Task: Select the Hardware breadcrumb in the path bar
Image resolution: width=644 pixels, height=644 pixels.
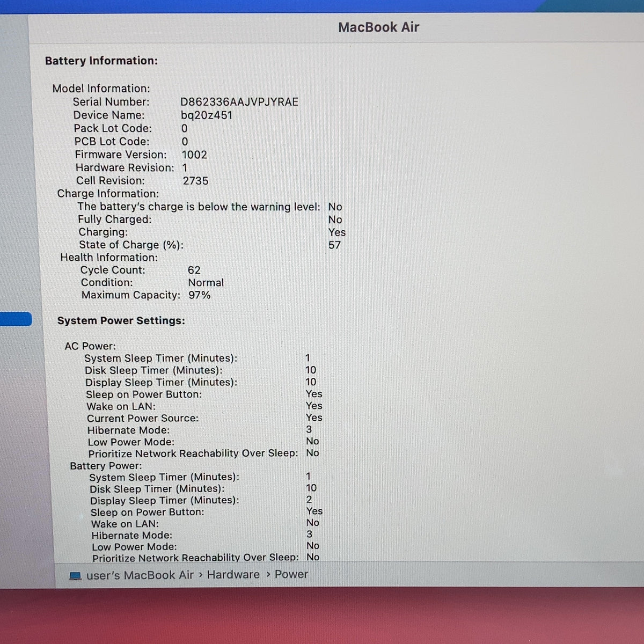Action: pyautogui.click(x=233, y=575)
